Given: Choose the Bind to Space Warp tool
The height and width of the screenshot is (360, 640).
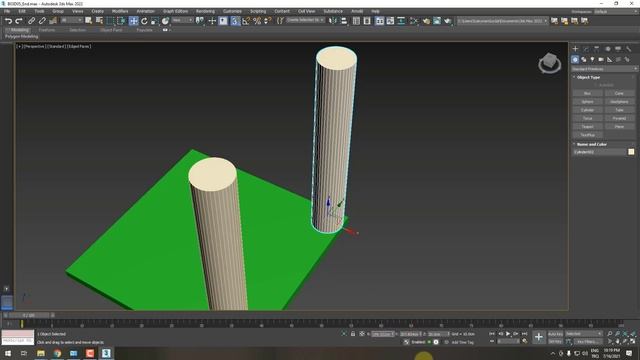Looking at the screenshot, I should coord(53,20).
